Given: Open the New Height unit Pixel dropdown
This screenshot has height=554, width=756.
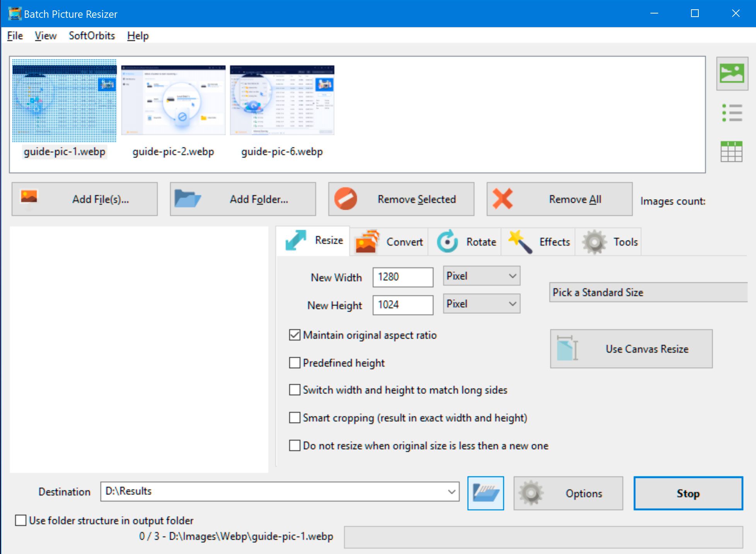Looking at the screenshot, I should pyautogui.click(x=481, y=304).
